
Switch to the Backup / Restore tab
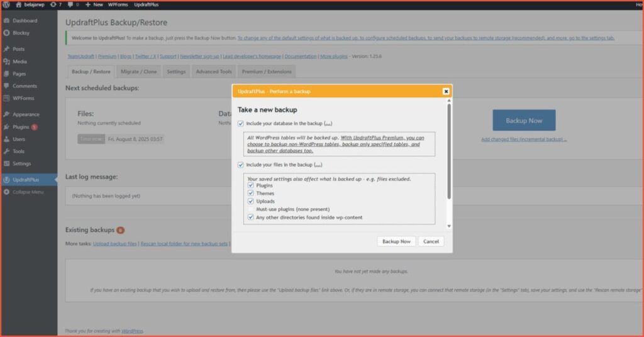[91, 72]
